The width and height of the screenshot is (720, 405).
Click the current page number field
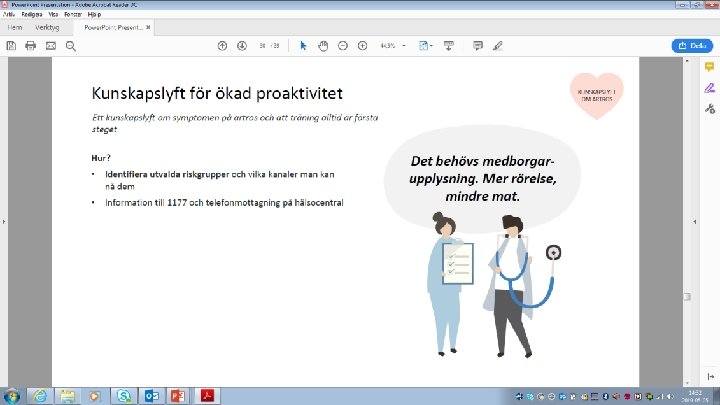(x=263, y=45)
